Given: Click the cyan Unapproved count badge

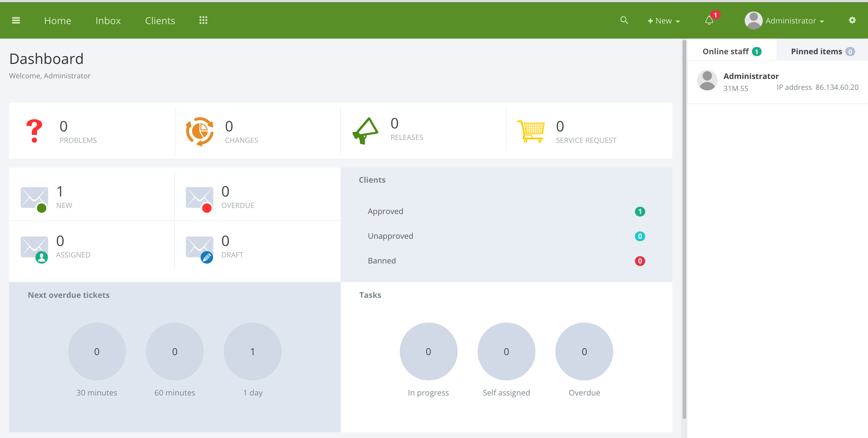Looking at the screenshot, I should (x=640, y=236).
